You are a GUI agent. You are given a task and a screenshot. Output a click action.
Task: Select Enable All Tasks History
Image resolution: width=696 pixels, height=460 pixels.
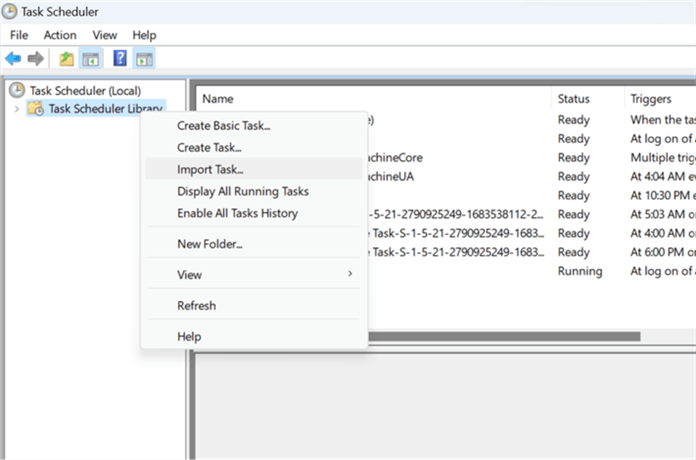click(237, 213)
